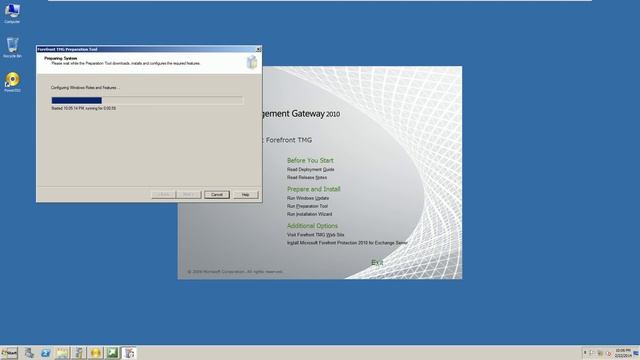Image resolution: width=640 pixels, height=360 pixels.
Task: Launch PowerShell from the taskbar
Action: pyautogui.click(x=45, y=353)
